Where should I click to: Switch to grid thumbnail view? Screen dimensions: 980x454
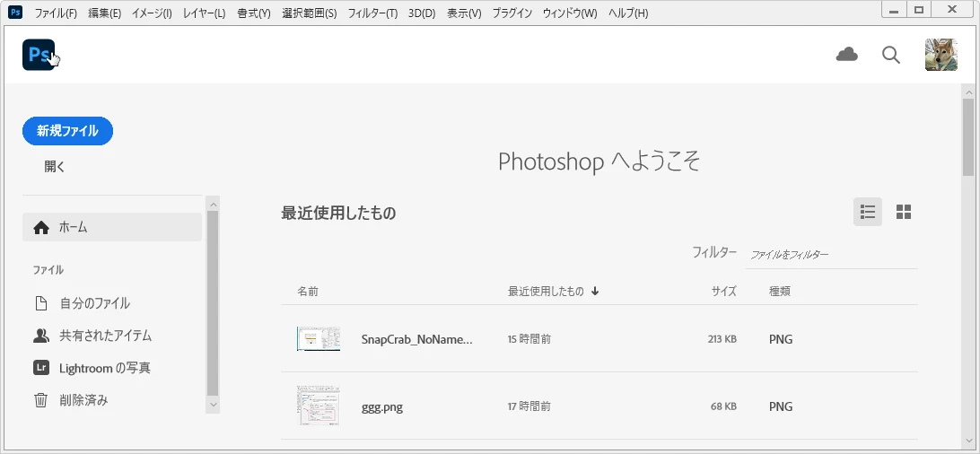click(904, 212)
